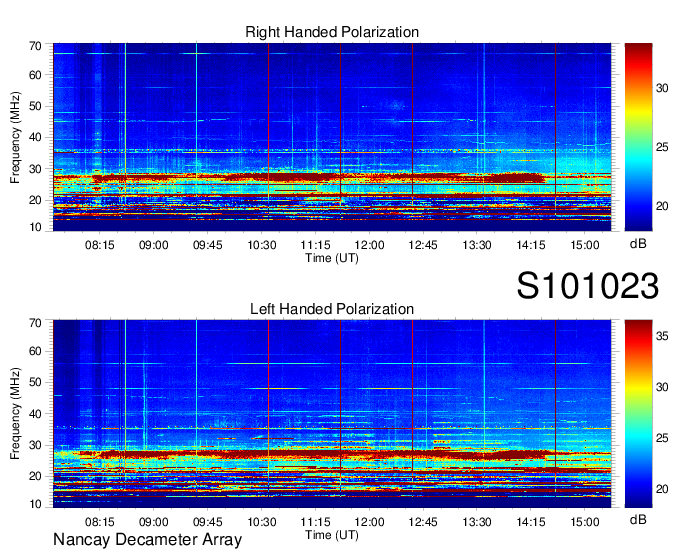Screen dimensions: 680x552
Task: Click the 20 dB mark on the top colorbar
Action: coord(662,206)
